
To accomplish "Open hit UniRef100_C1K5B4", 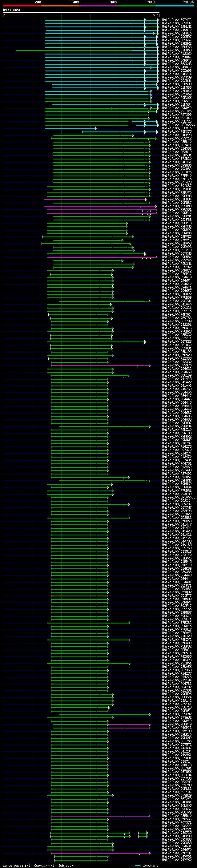I will click(177, 104).
